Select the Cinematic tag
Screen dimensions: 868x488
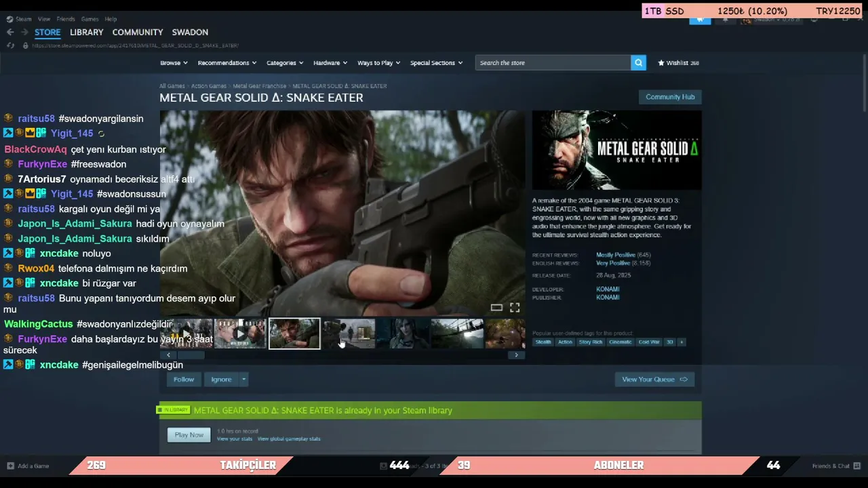tap(620, 342)
